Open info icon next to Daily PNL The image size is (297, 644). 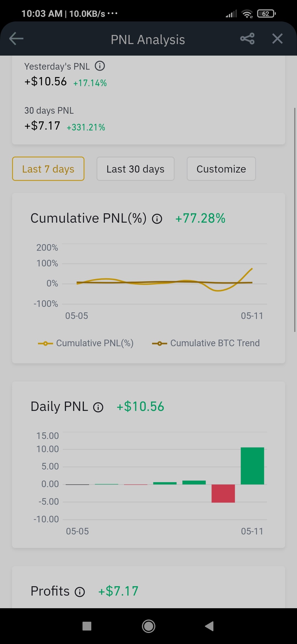[98, 407]
